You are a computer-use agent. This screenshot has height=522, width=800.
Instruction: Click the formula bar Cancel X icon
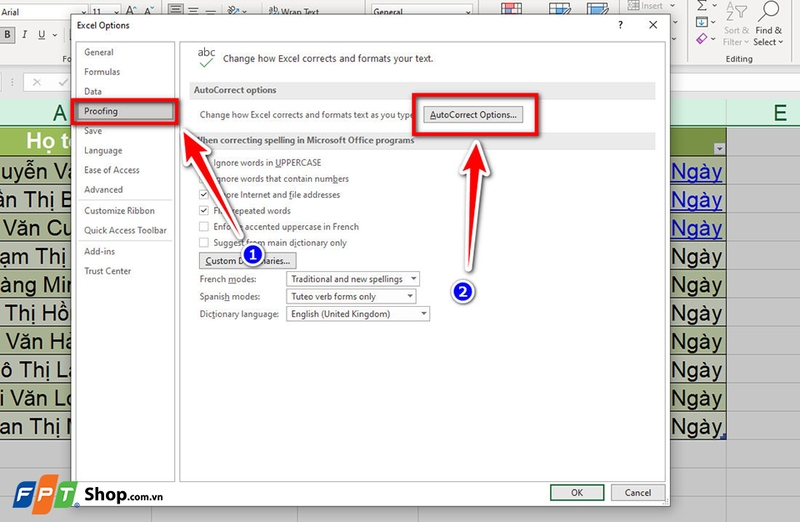pyautogui.click(x=37, y=82)
